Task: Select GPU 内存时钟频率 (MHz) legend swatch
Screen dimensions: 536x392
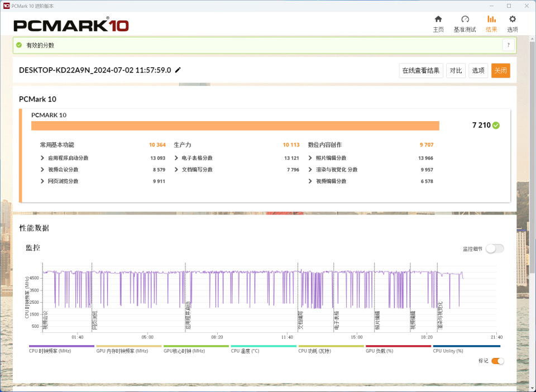Action: pyautogui.click(x=129, y=346)
